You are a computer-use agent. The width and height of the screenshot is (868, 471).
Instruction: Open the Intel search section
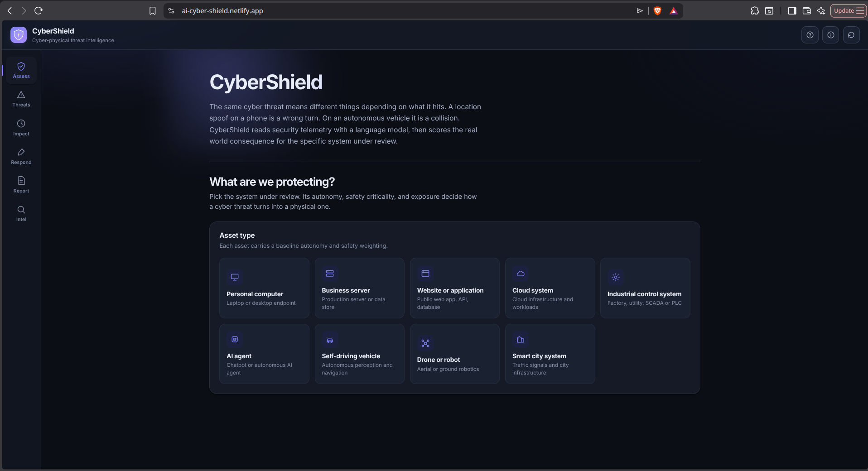21,213
